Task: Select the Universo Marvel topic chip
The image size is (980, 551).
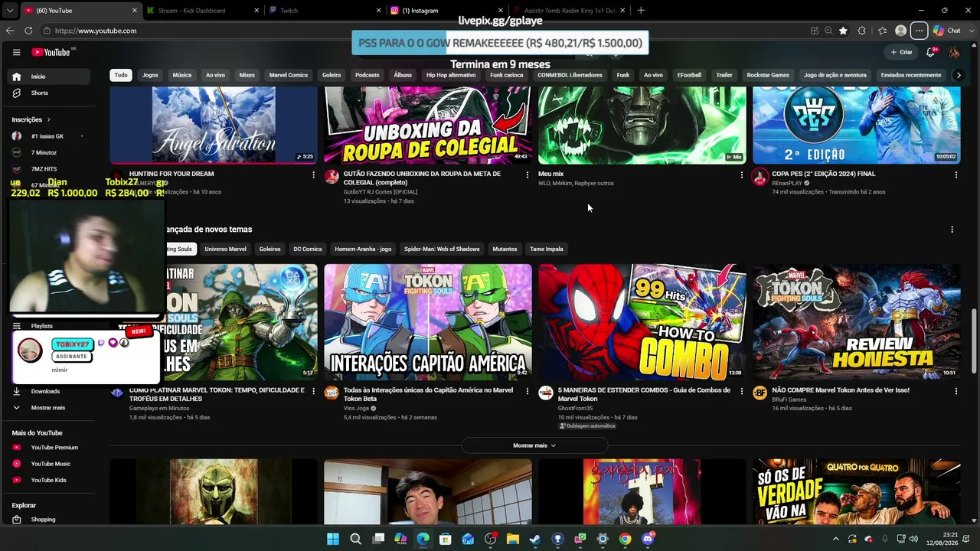Action: (x=226, y=249)
